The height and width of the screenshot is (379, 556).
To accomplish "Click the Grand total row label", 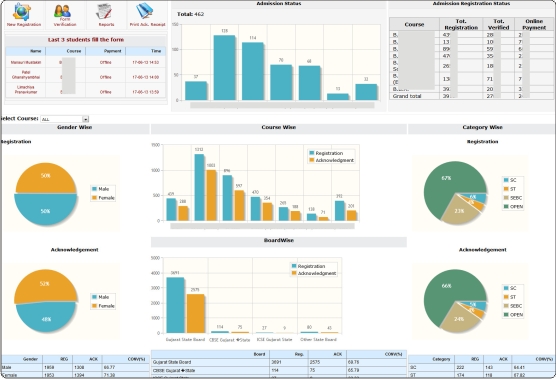I will [407, 96].
